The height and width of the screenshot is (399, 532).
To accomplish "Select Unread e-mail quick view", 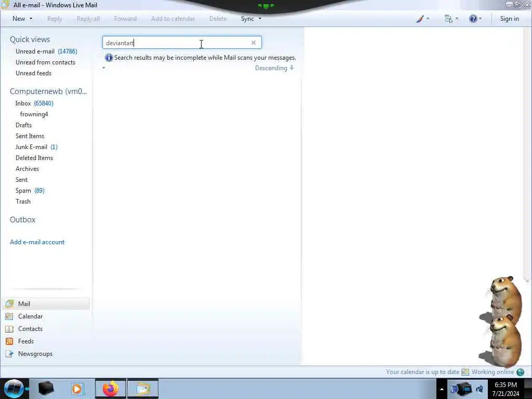I will coord(46,51).
